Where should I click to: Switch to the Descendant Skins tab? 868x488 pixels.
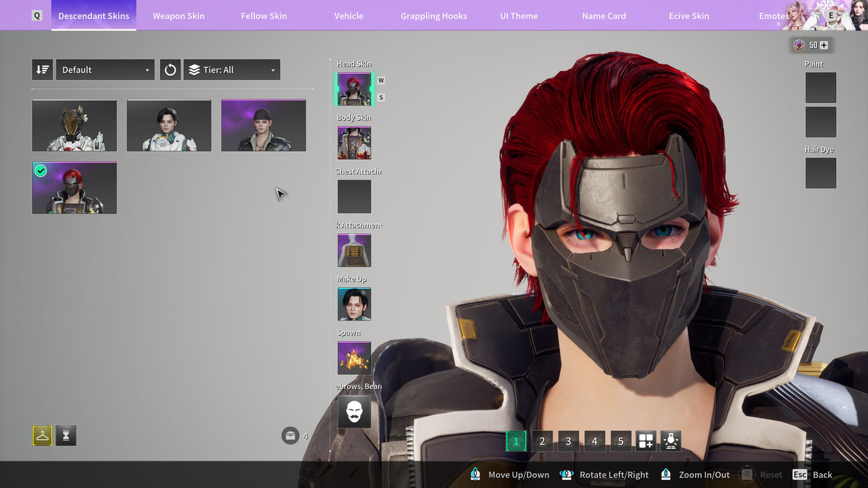tap(94, 16)
